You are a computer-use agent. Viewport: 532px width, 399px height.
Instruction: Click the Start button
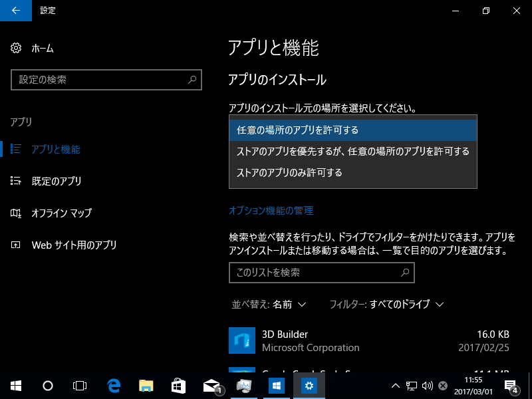pyautogui.click(x=15, y=386)
